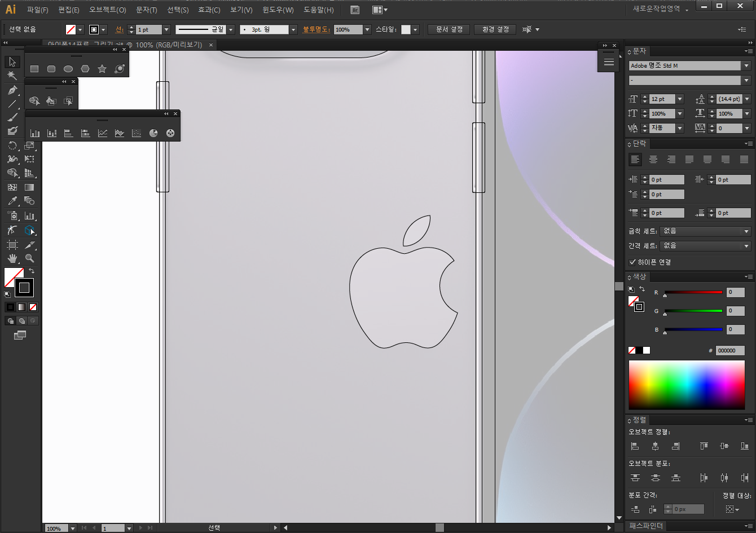Viewport: 756px width, 533px height.
Task: Click the 선 stroke link label
Action: pyautogui.click(x=119, y=29)
